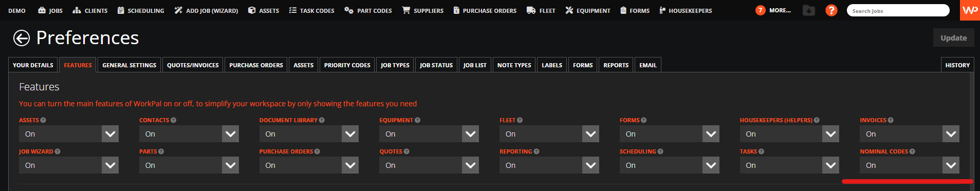Click the WorkPal WP logo
The height and width of the screenshot is (191, 980).
pyautogui.click(x=970, y=10)
